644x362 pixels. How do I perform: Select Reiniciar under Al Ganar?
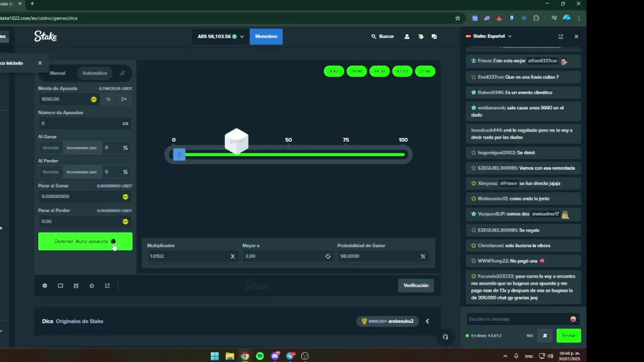51,148
